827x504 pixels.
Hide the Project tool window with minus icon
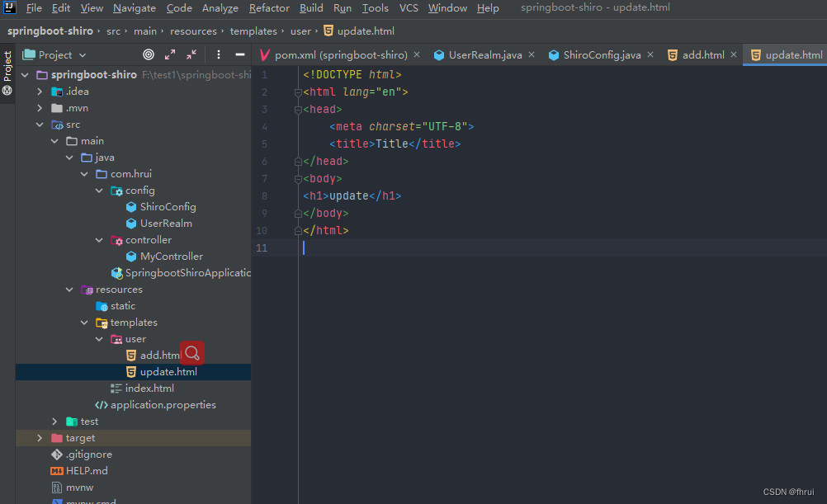pyautogui.click(x=240, y=54)
